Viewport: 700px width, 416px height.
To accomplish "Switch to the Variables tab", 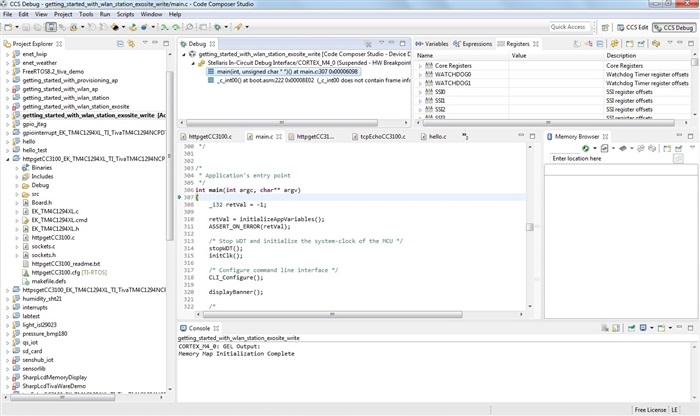I will pos(432,44).
